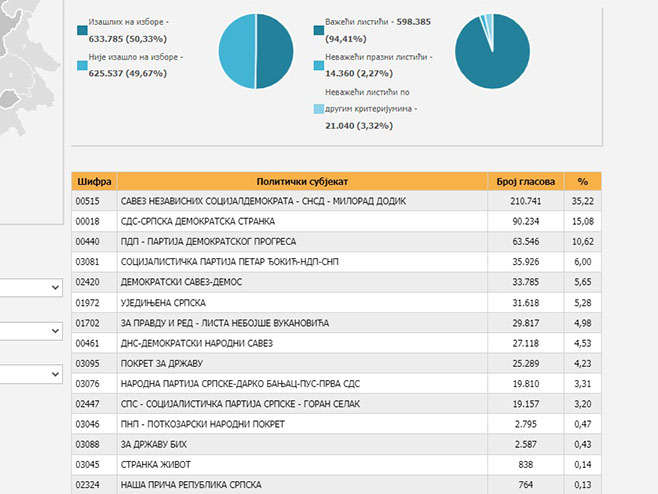Image resolution: width=658 pixels, height=494 pixels.
Task: Click vote count '35.926'
Action: (525, 262)
